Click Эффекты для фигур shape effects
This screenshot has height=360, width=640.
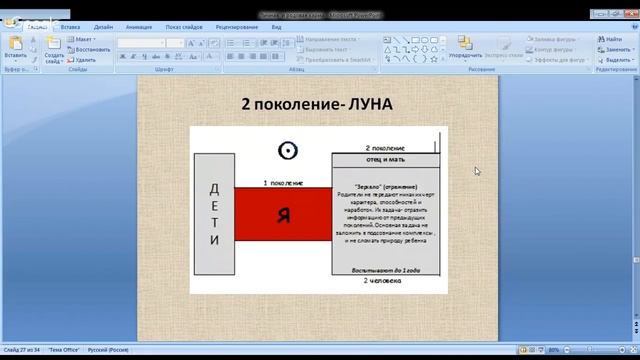point(558,60)
